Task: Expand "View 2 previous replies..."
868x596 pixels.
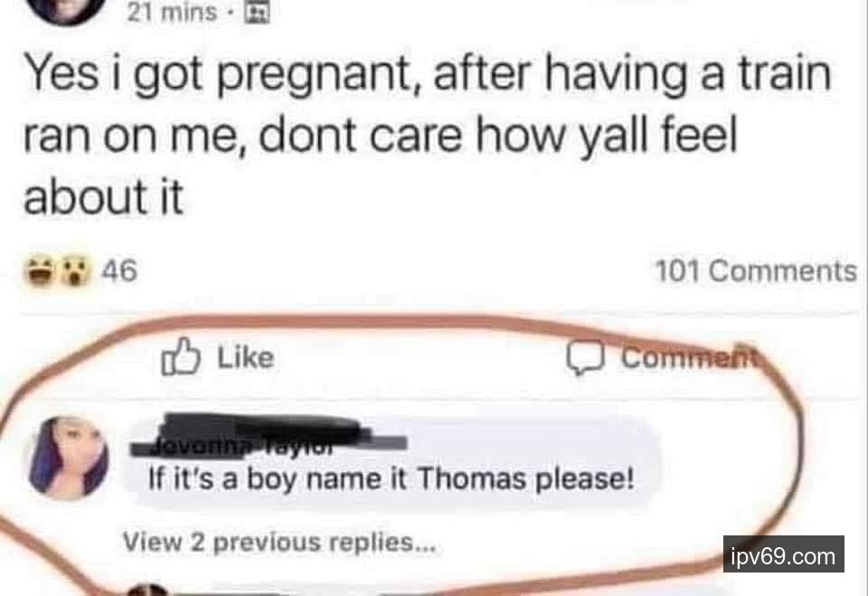Action: (x=279, y=542)
